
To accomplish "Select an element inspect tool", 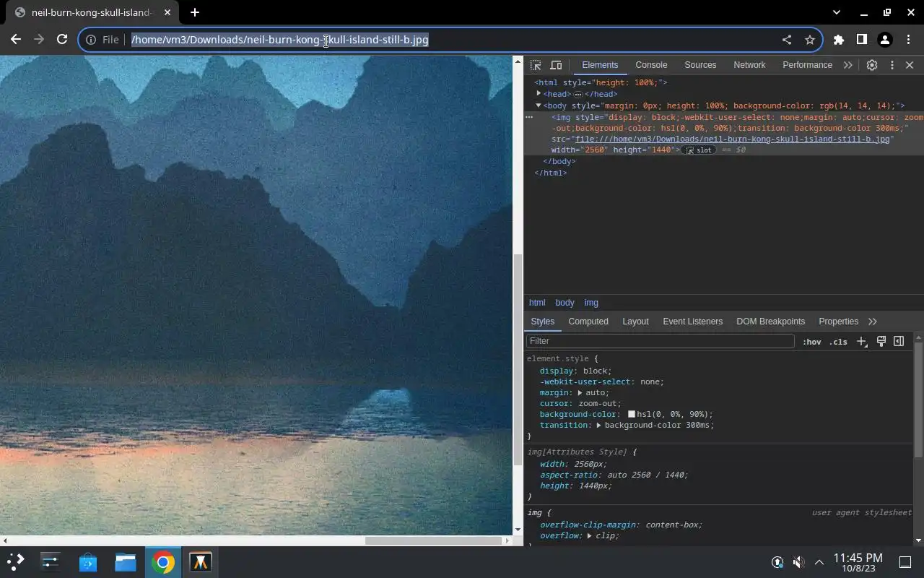I will point(536,65).
